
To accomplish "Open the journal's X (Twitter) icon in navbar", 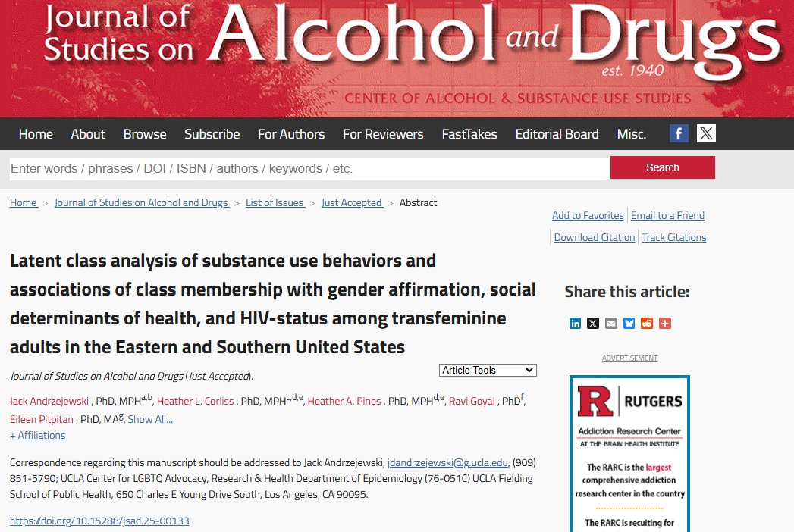I will click(x=706, y=133).
